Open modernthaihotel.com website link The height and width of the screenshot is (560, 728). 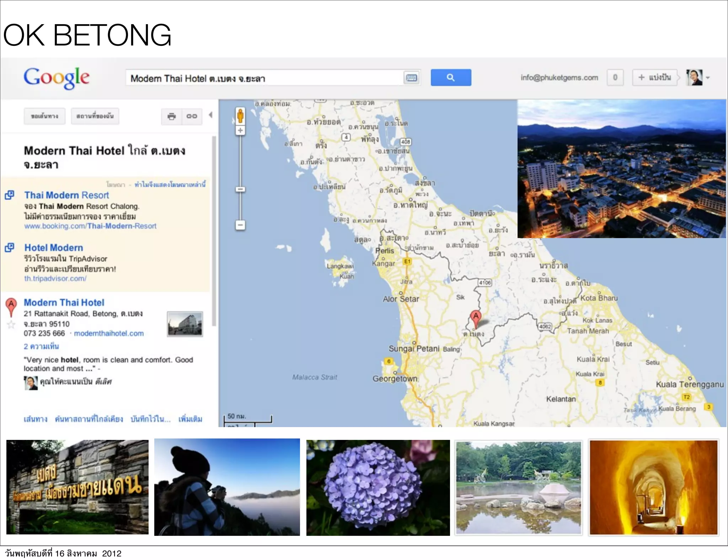click(109, 334)
